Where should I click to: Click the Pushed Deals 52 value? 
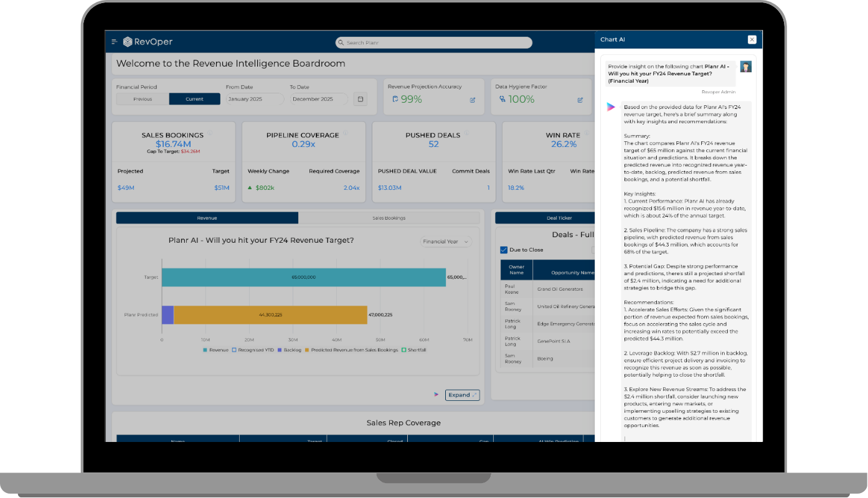click(x=433, y=144)
